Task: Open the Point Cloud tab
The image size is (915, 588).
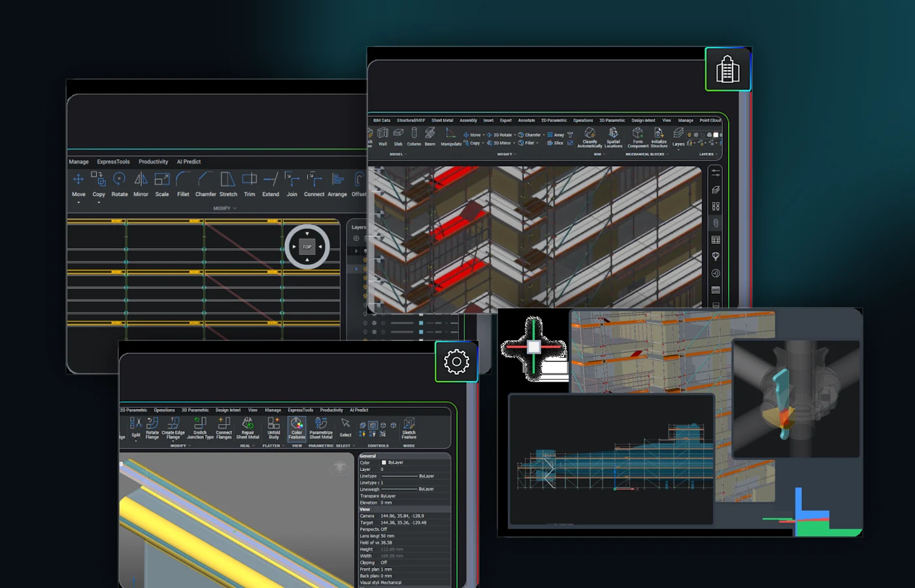Action: pyautogui.click(x=710, y=120)
